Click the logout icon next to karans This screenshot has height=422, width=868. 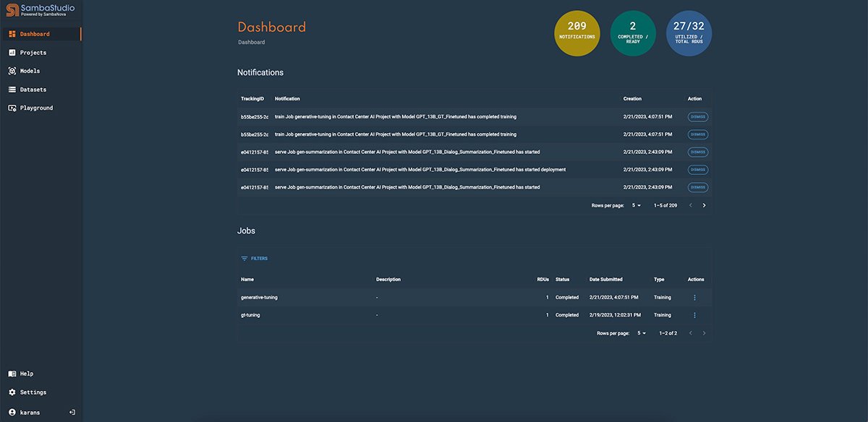(72, 412)
